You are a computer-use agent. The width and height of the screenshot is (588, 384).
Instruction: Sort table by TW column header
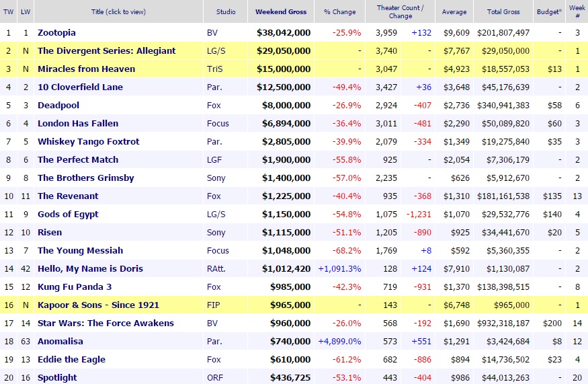click(8, 11)
